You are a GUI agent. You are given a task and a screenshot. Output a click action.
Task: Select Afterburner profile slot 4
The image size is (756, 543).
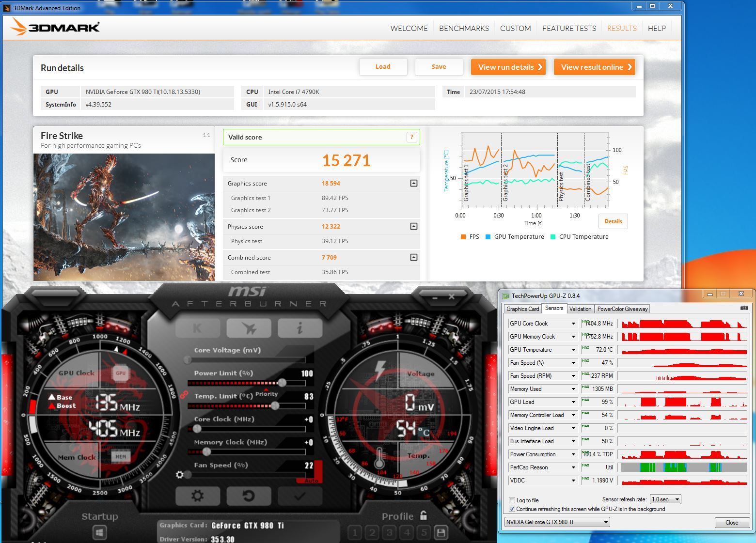point(407,533)
